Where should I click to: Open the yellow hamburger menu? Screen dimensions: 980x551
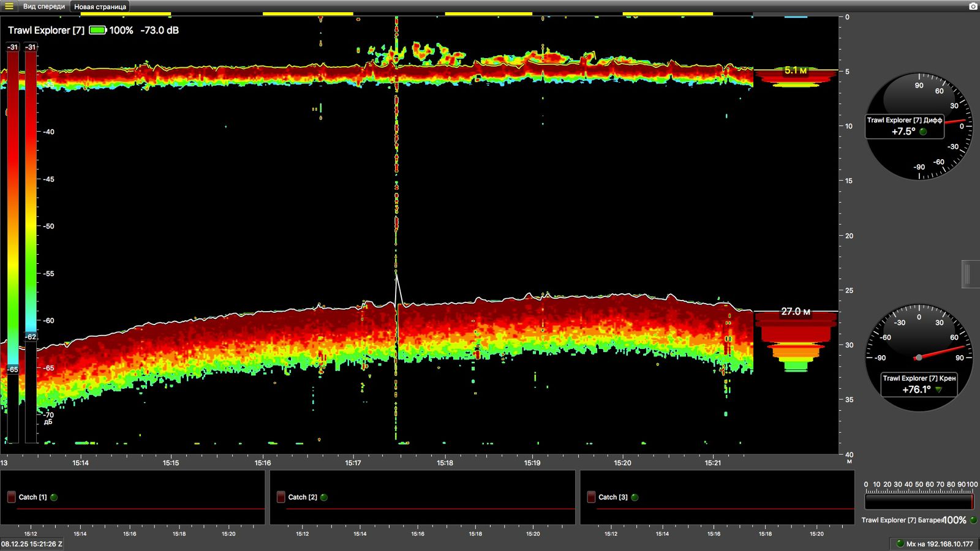9,6
